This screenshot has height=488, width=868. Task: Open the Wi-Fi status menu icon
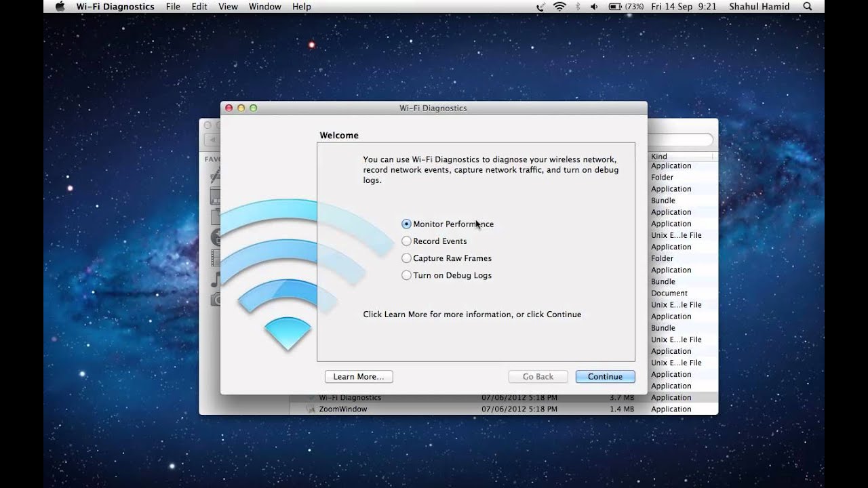coord(559,7)
